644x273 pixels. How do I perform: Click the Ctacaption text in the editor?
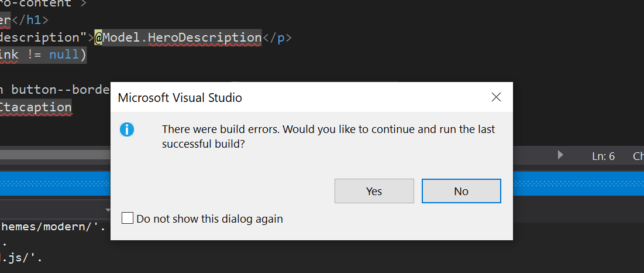pos(36,108)
